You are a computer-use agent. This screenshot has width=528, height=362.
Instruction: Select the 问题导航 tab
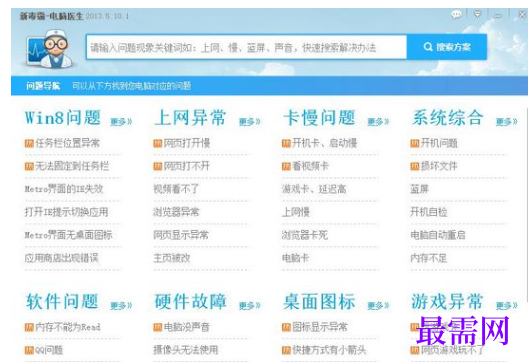click(x=43, y=86)
